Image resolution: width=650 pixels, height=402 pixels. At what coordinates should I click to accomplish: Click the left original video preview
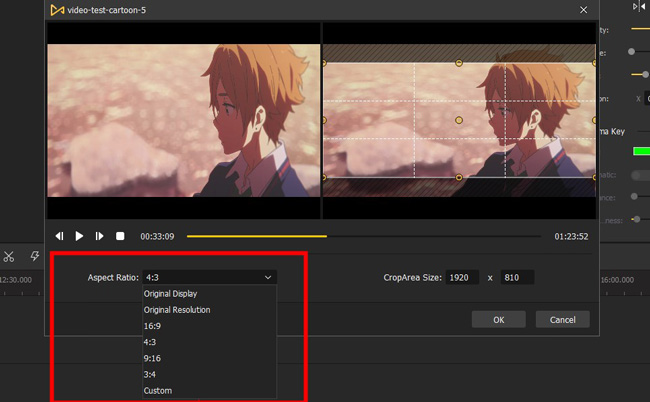click(x=184, y=120)
